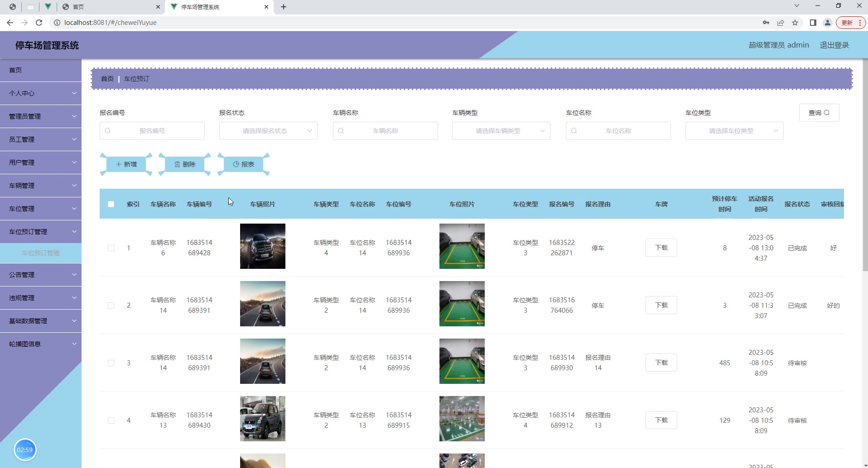Switch to the 首页 browser tab
This screenshot has width=868, height=468.
coord(111,7)
